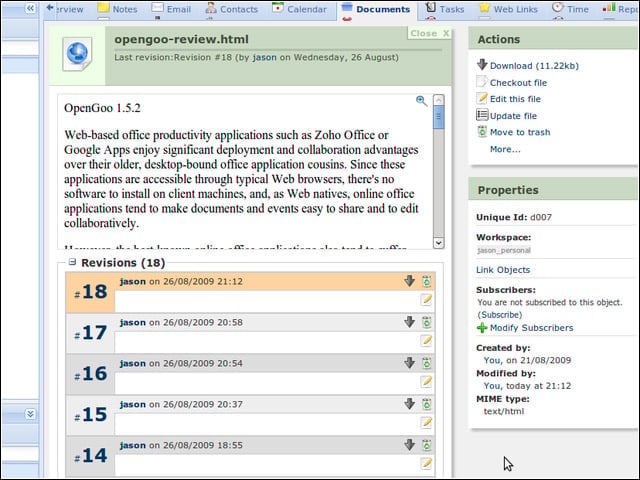Download revision #14 via arrow icon
Image resolution: width=640 pixels, height=480 pixels.
409,444
